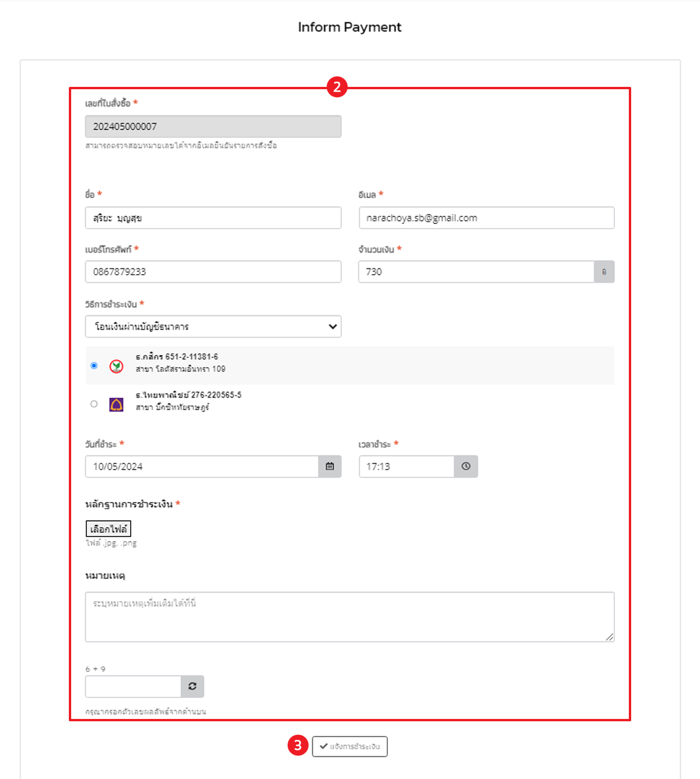
Task: Click the captcha answer input box
Action: tap(133, 686)
